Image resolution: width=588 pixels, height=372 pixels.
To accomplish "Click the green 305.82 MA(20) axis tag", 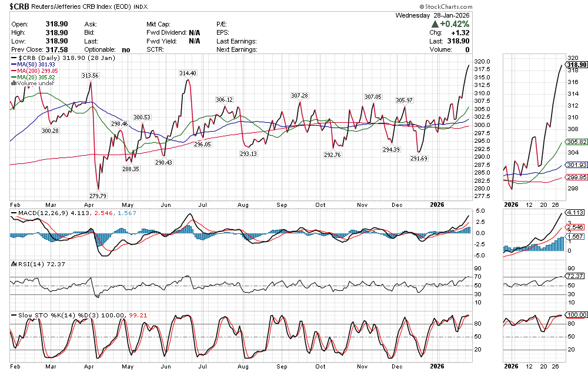I will coord(576,142).
